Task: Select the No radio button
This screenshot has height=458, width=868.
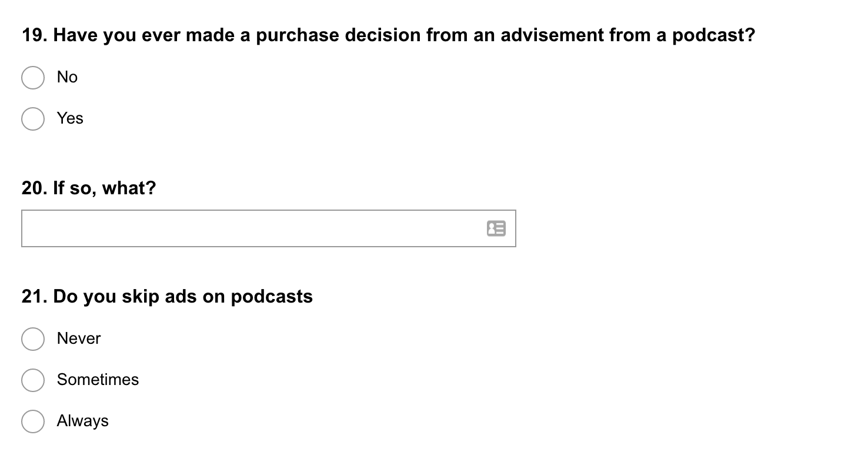Action: pos(33,77)
